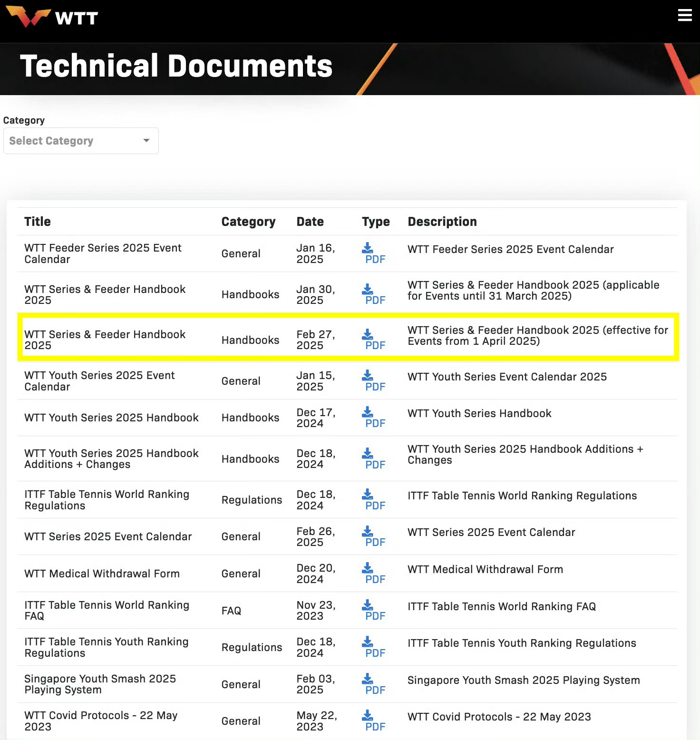Download WTT Medical Withdrawal Form PDF

point(375,574)
